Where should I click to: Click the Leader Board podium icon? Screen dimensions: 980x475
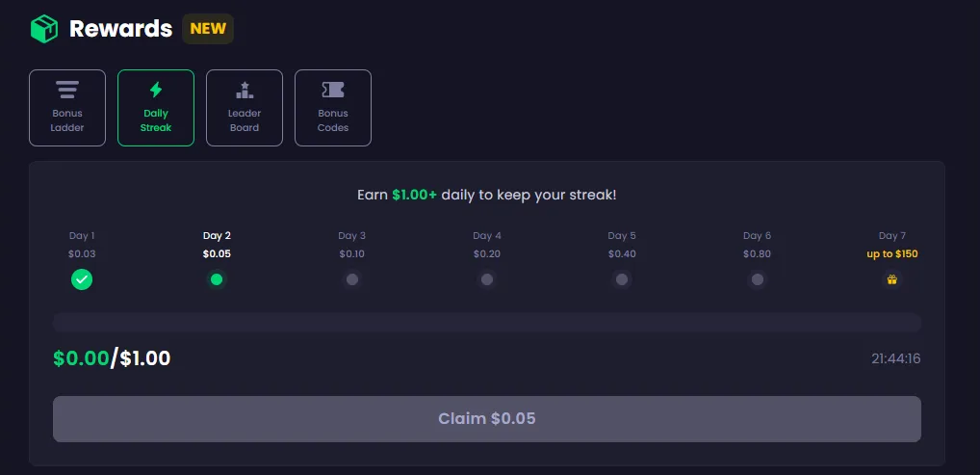click(x=245, y=90)
